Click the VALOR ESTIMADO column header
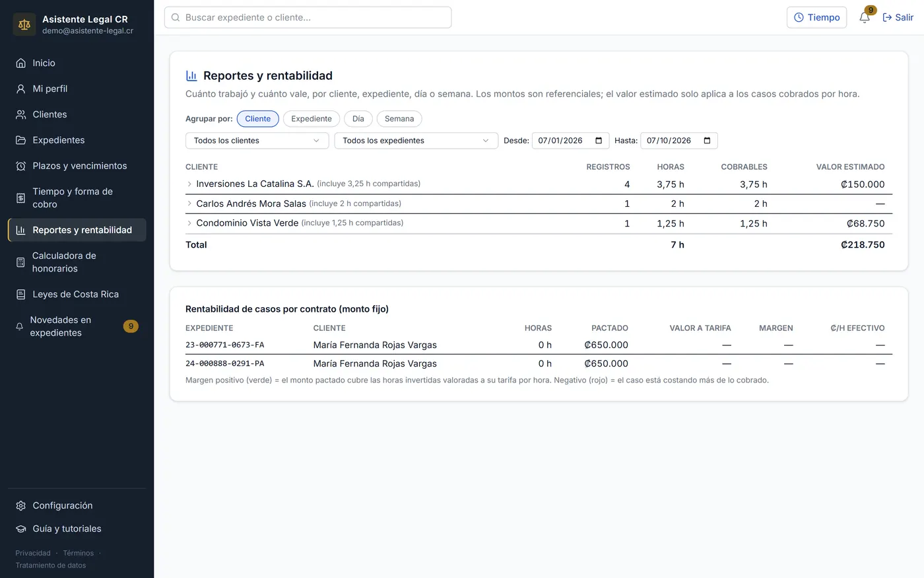 click(x=850, y=167)
